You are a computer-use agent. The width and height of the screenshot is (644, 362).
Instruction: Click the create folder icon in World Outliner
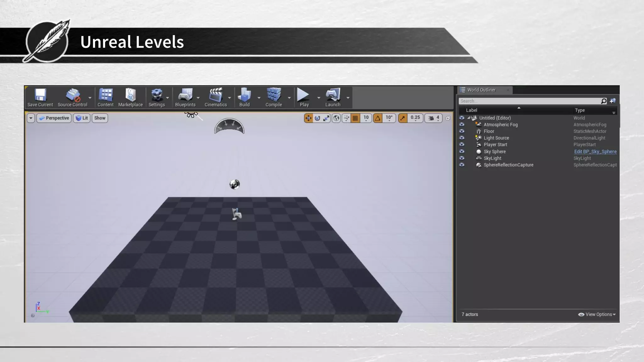tap(613, 101)
